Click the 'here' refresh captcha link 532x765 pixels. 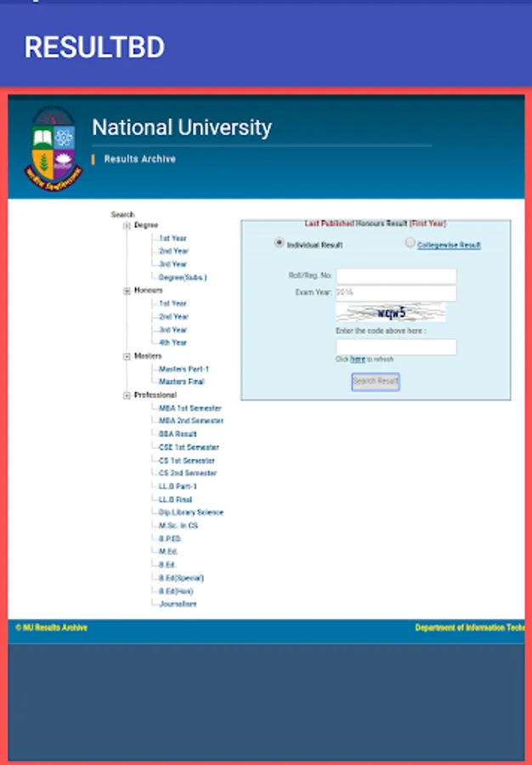(x=358, y=359)
